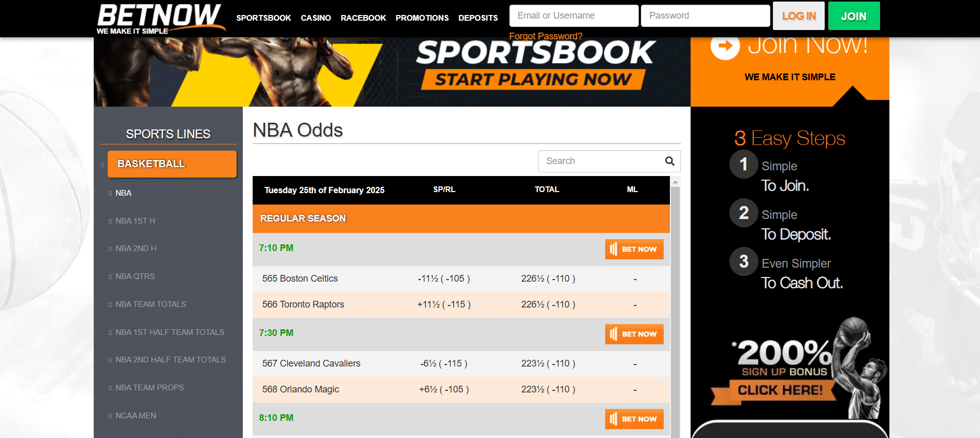The image size is (980, 438).
Task: Click the LOG IN button
Action: pyautogui.click(x=799, y=16)
